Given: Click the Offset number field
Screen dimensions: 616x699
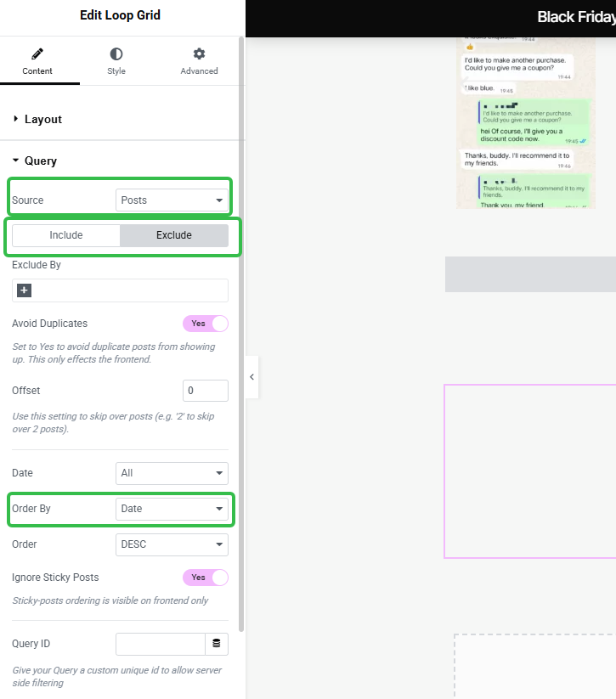Looking at the screenshot, I should pyautogui.click(x=206, y=391).
